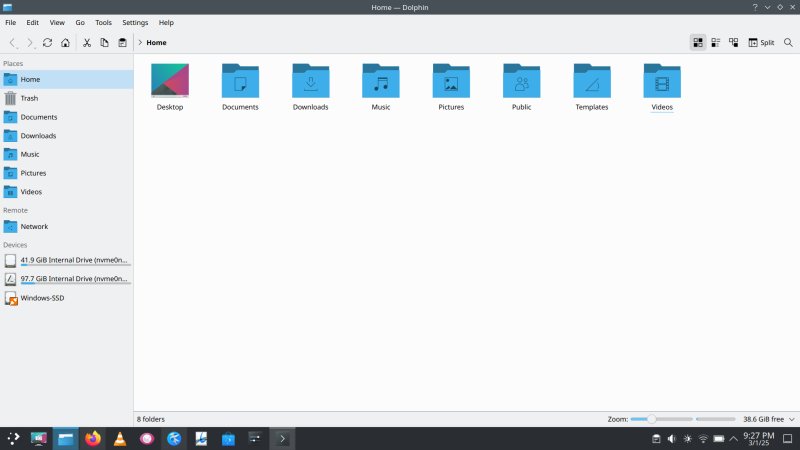Click the free space capacity bar

(716, 419)
